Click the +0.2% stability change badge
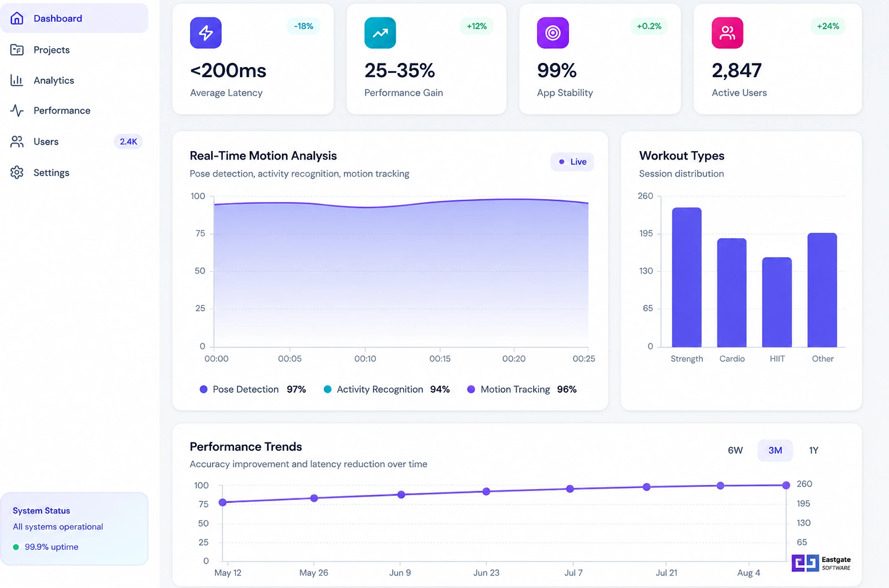The height and width of the screenshot is (588, 889). [649, 26]
